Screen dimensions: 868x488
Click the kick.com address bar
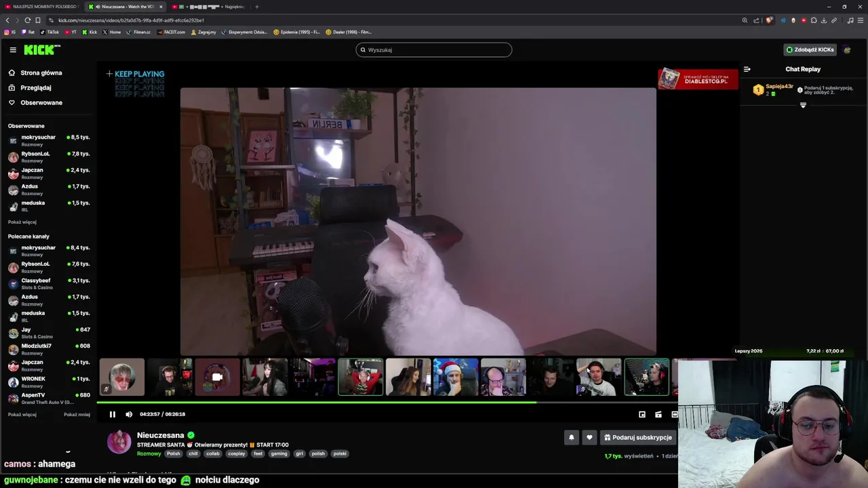(393, 20)
